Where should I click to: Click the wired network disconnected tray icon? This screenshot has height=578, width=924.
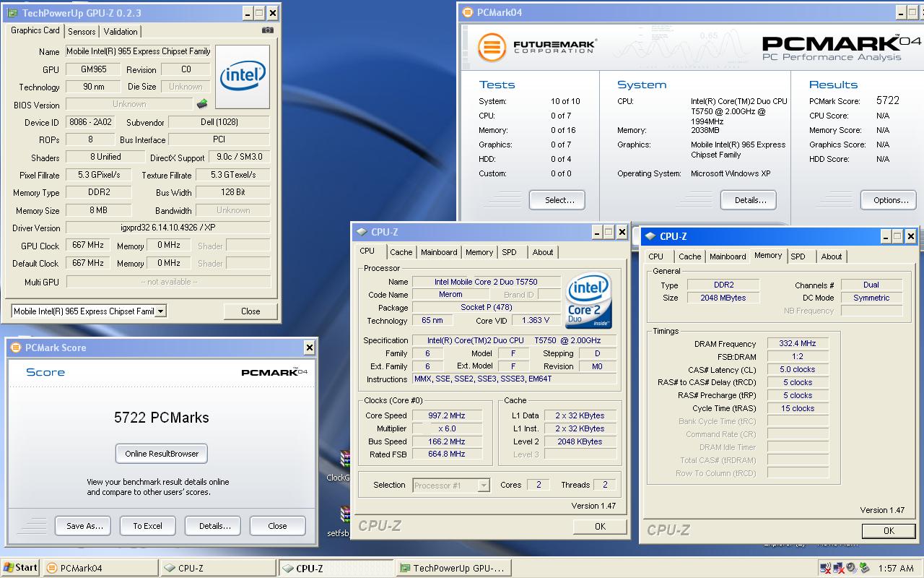[x=838, y=568]
